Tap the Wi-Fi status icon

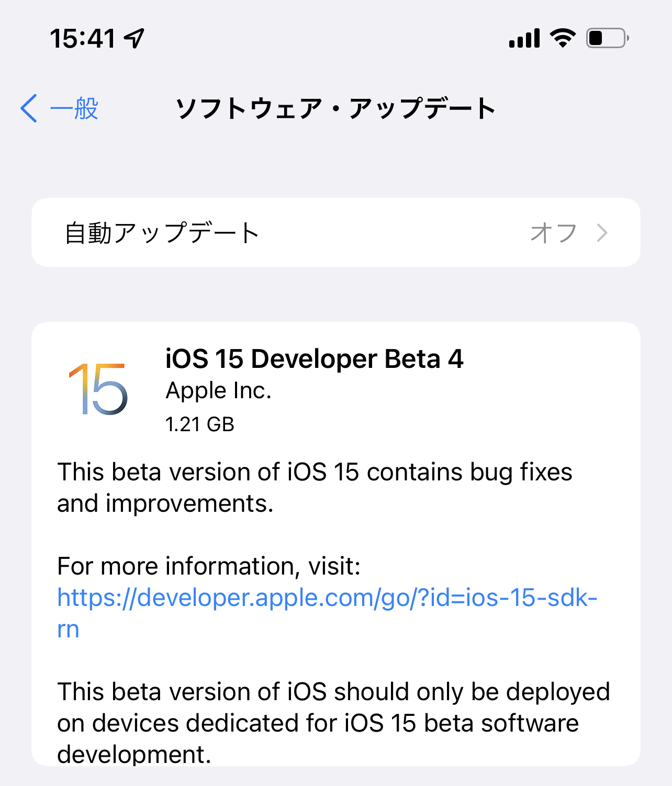coord(563,38)
